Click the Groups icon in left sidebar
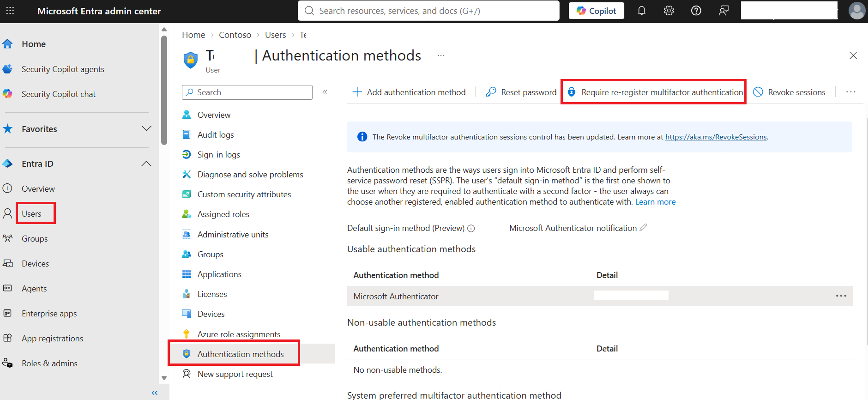The height and width of the screenshot is (400, 868). [7, 238]
